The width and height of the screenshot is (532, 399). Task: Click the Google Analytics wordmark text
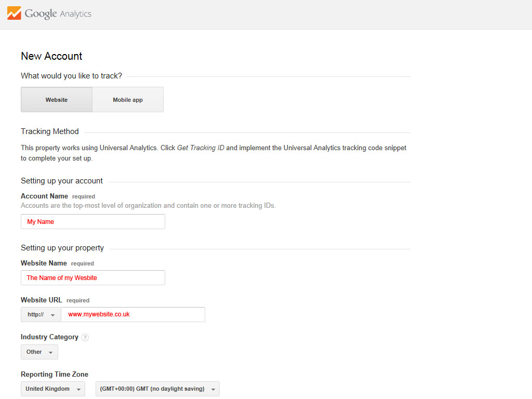point(58,14)
